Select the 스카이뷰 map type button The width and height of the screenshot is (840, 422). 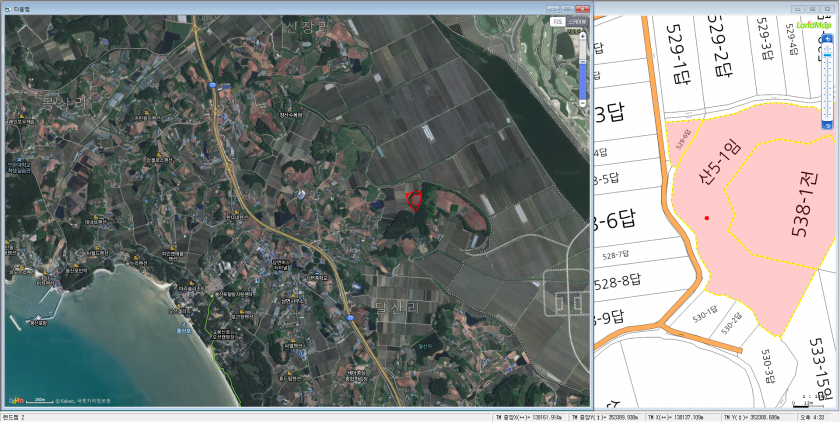(x=575, y=20)
